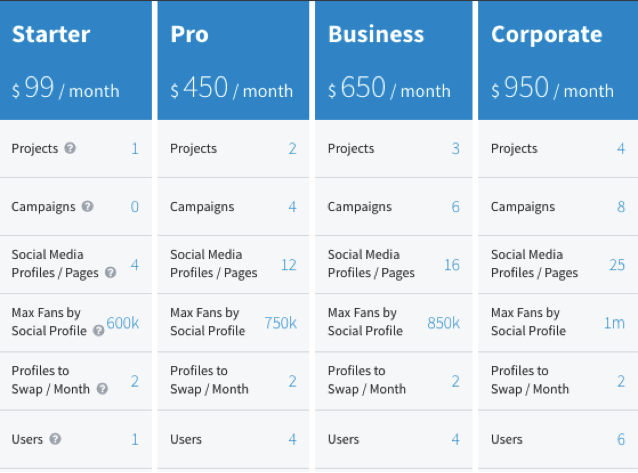Click help icon next to Starter Swap / Month

click(x=102, y=389)
